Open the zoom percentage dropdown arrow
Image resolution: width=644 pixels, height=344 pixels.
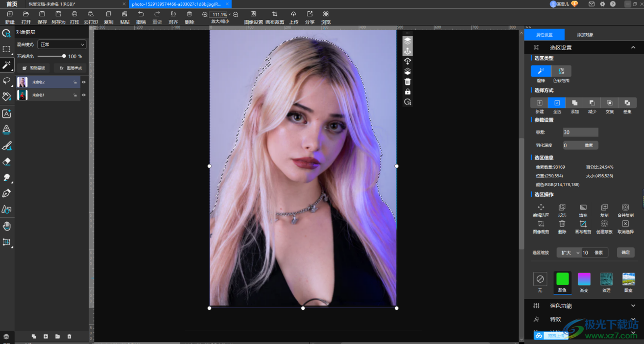[229, 15]
